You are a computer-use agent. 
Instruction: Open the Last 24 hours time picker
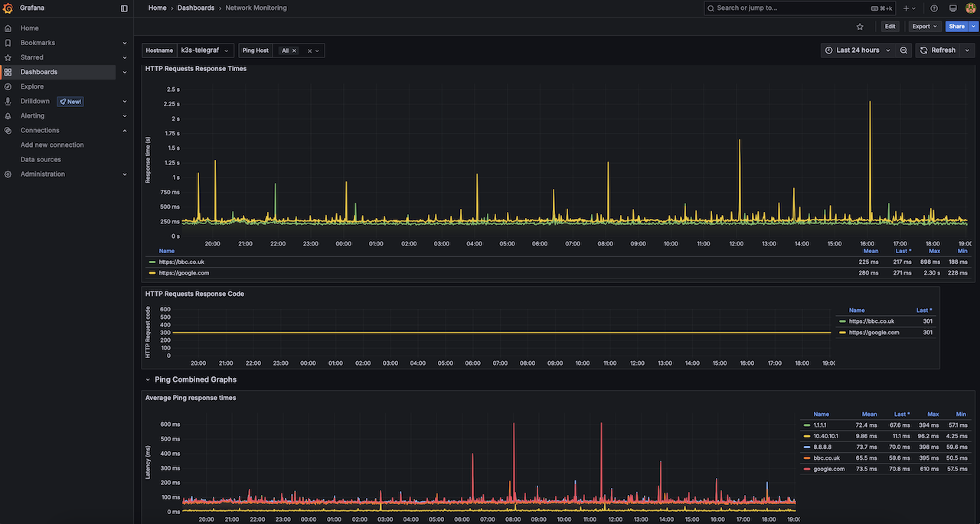(x=857, y=50)
